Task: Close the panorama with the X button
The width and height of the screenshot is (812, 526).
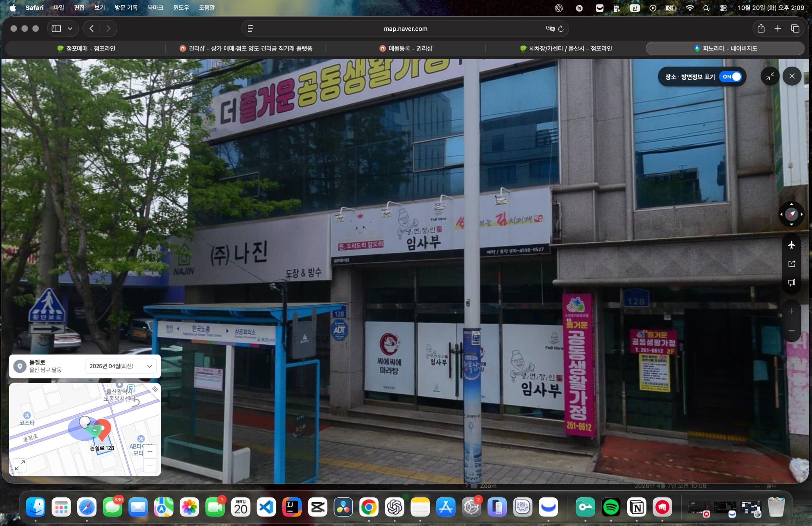Action: (792, 76)
